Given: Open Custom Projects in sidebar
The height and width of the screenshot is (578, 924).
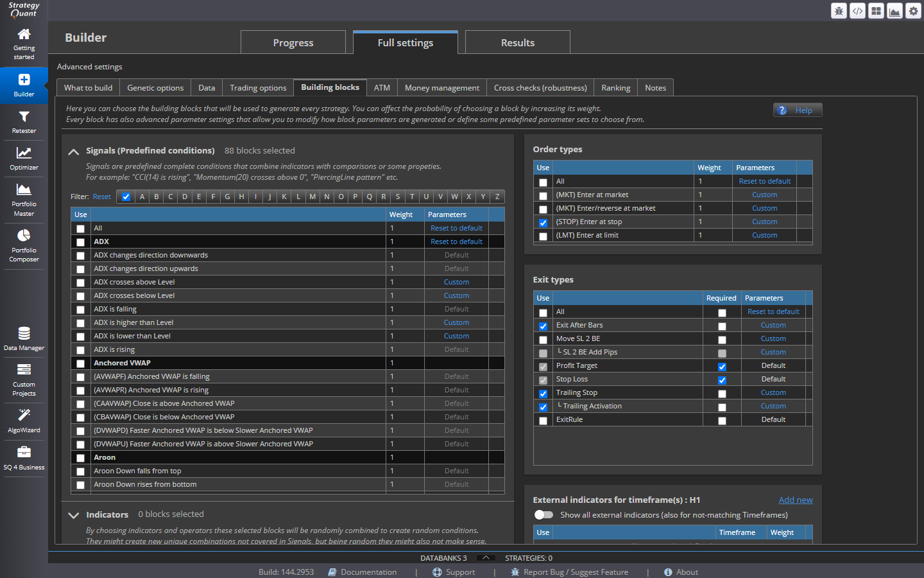Looking at the screenshot, I should (x=24, y=380).
